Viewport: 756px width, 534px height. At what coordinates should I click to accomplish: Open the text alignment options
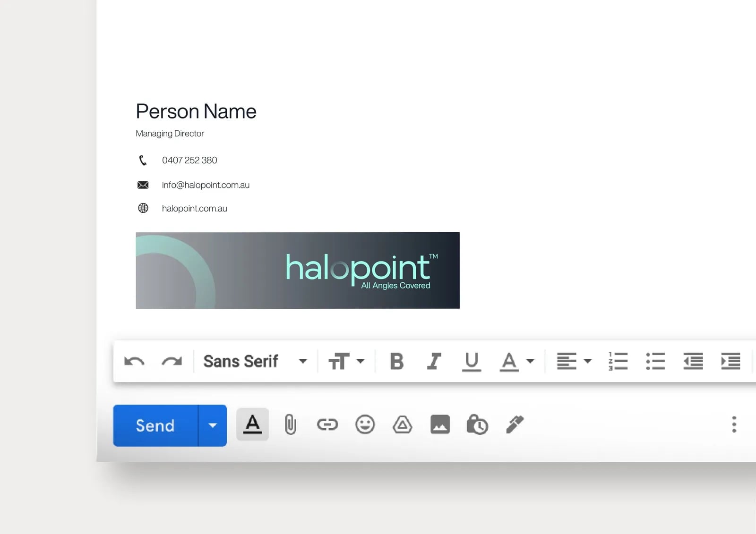click(574, 361)
